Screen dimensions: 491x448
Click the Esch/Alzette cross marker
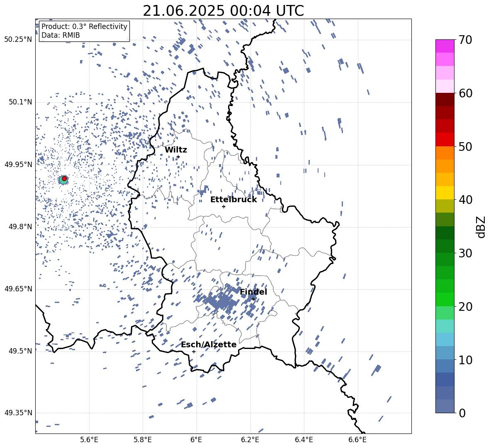[x=194, y=351]
